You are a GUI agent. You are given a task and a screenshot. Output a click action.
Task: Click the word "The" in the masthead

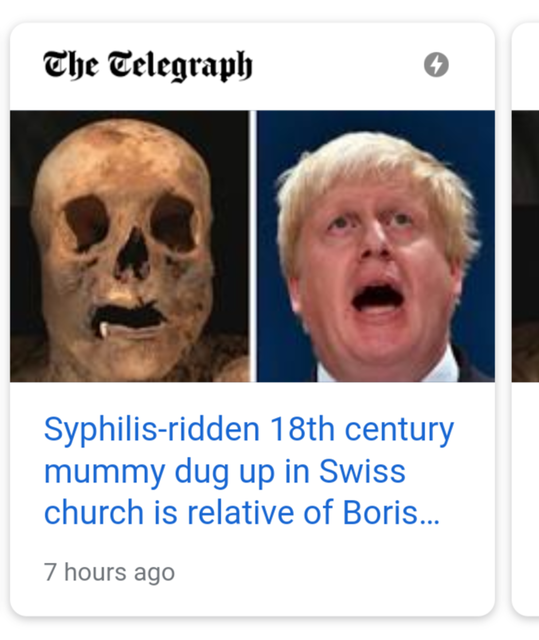[71, 64]
